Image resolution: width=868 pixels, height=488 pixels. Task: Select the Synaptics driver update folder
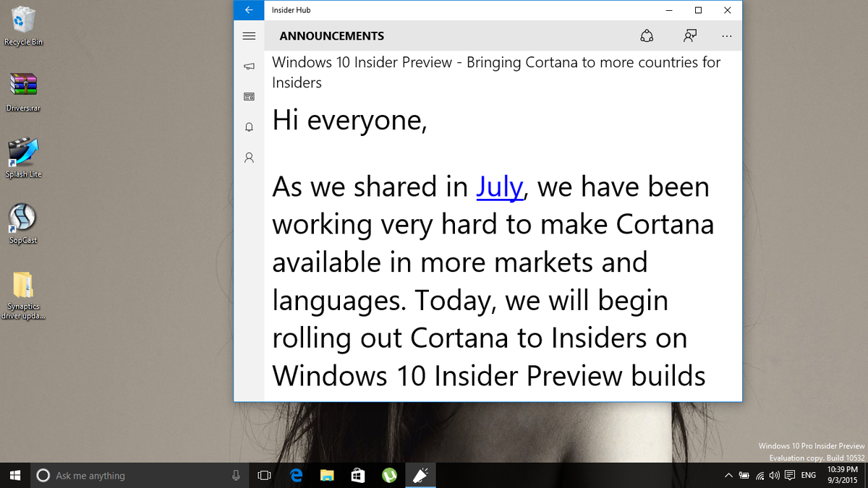pyautogui.click(x=23, y=294)
